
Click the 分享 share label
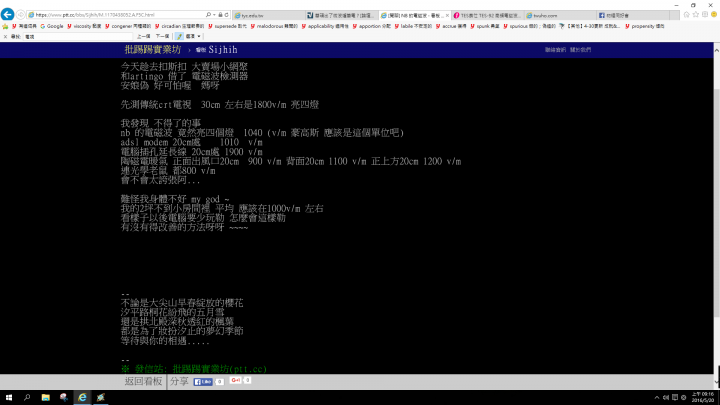point(179,381)
